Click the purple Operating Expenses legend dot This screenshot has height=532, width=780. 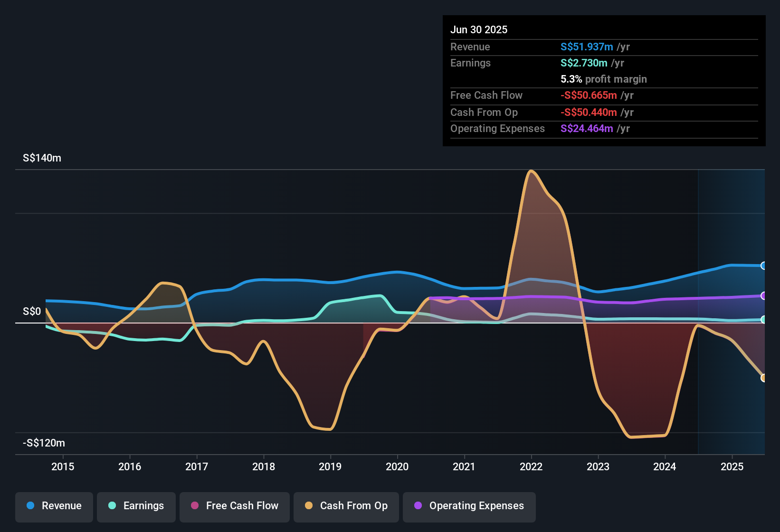tap(418, 506)
